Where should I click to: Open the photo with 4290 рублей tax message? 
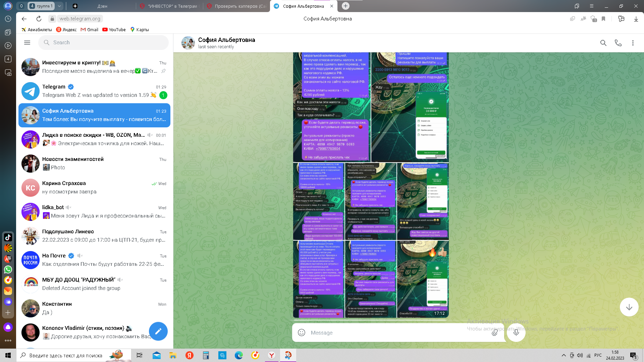[332, 107]
